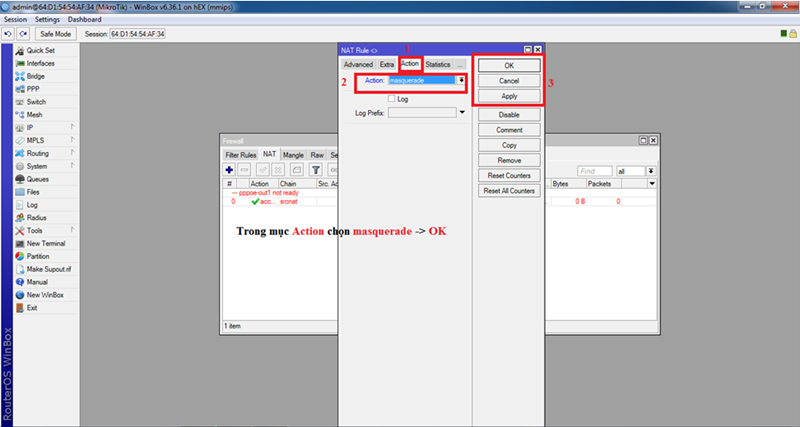Open New Terminal from sidebar
Screen dimensions: 800x427
(x=45, y=243)
